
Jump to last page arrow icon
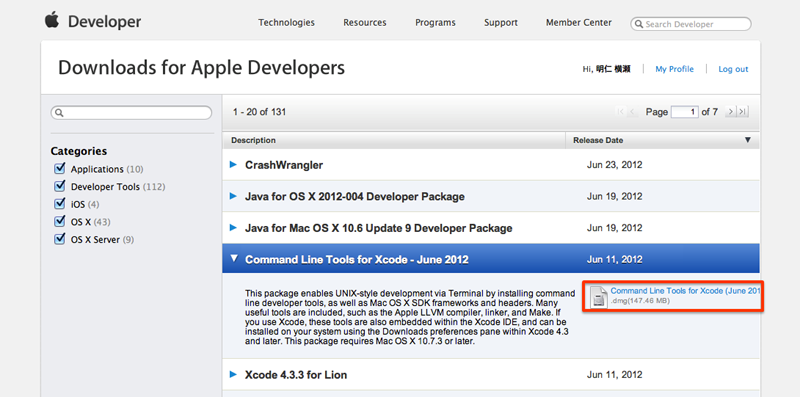pyautogui.click(x=743, y=112)
